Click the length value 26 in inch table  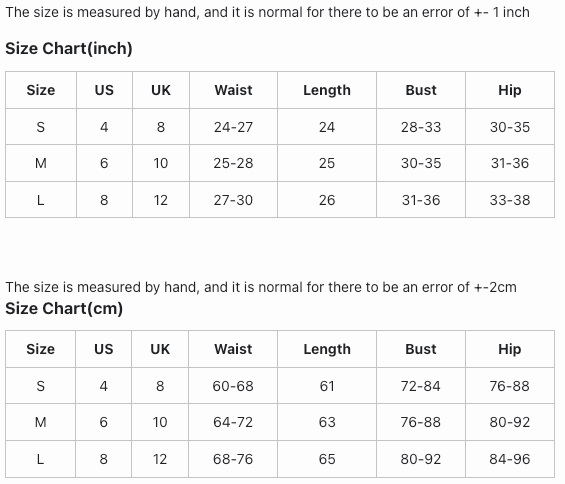tap(327, 200)
